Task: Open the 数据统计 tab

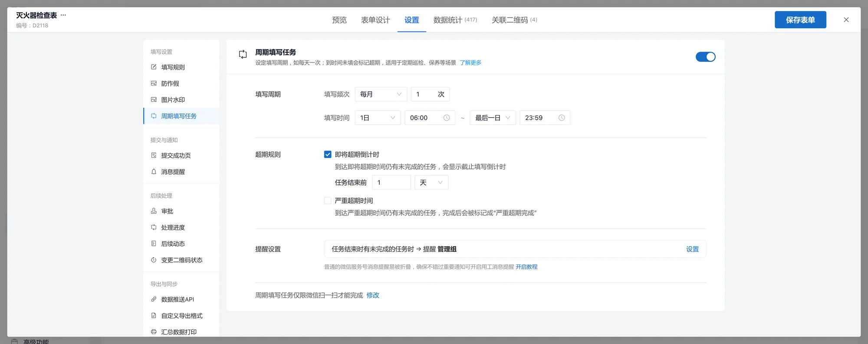Action: [455, 20]
